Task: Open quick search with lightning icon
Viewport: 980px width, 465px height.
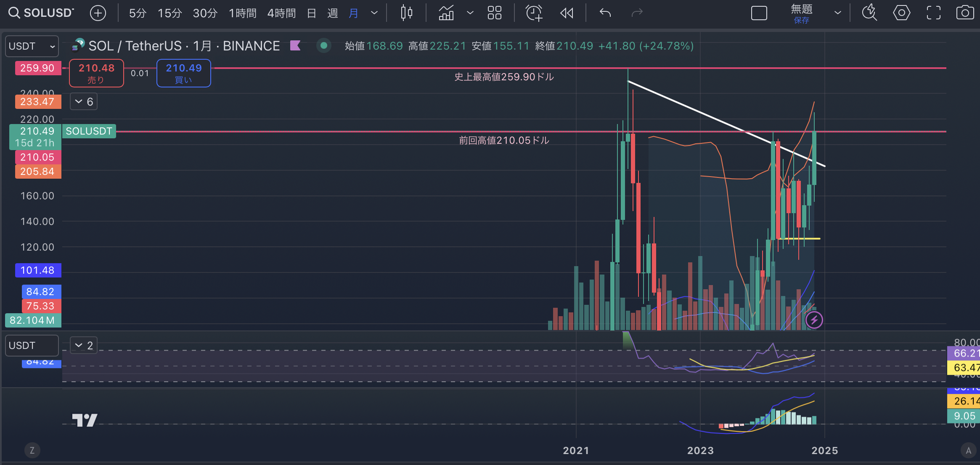Action: click(x=869, y=13)
